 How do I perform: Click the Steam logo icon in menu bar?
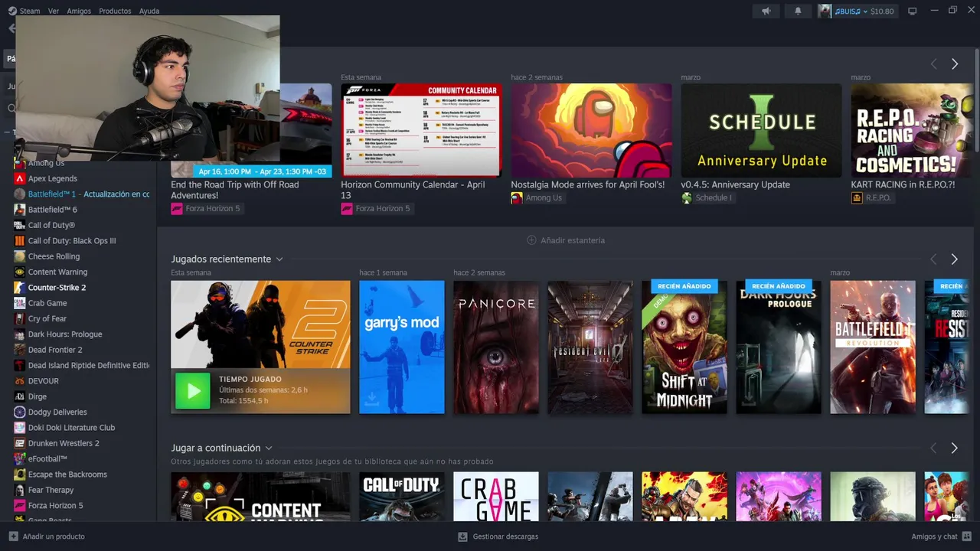(x=12, y=11)
